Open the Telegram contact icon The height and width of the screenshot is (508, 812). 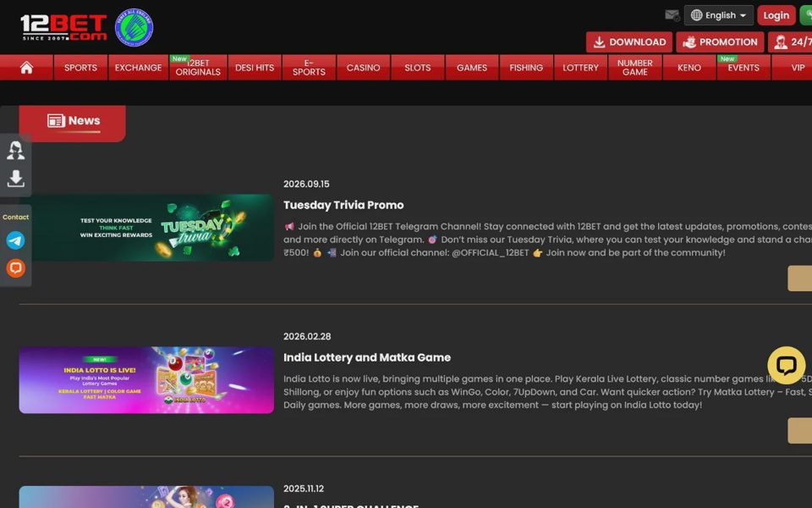[15, 240]
